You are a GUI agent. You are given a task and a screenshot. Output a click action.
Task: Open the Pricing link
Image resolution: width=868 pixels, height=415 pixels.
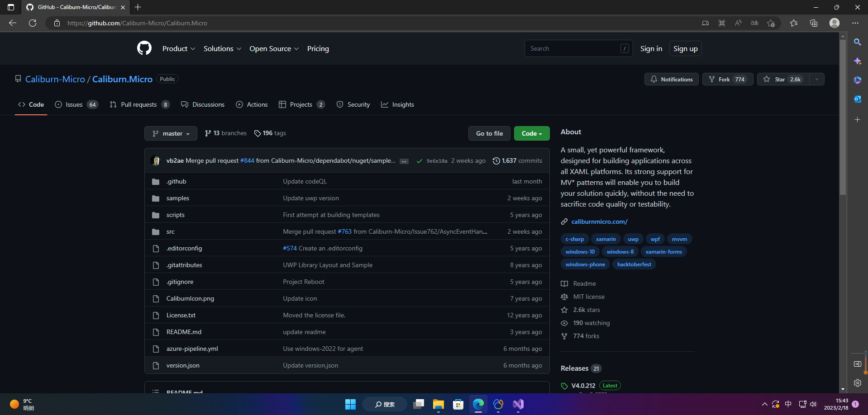point(318,48)
